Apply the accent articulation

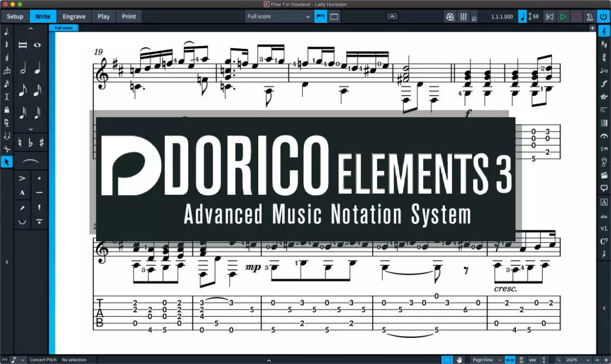(22, 178)
